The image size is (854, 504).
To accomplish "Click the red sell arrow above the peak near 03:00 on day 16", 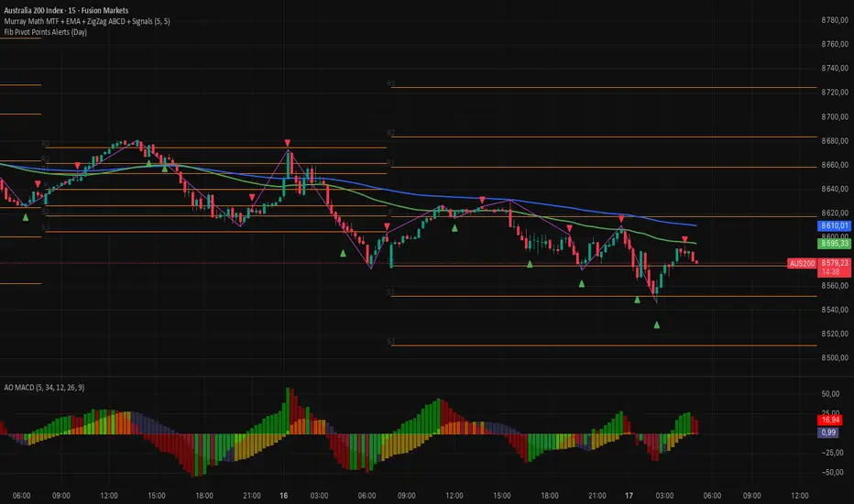I will [x=288, y=143].
